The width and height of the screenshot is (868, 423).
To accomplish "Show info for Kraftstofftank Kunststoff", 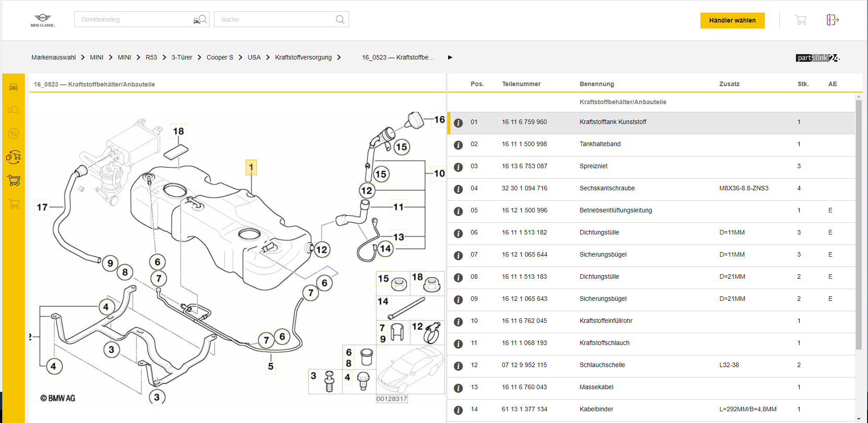I will tap(458, 123).
